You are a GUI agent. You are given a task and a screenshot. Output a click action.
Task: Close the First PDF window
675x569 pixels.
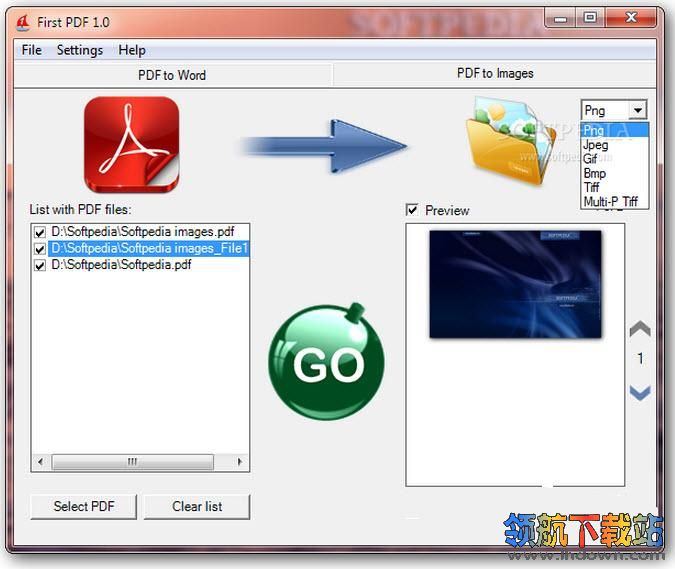(631, 17)
